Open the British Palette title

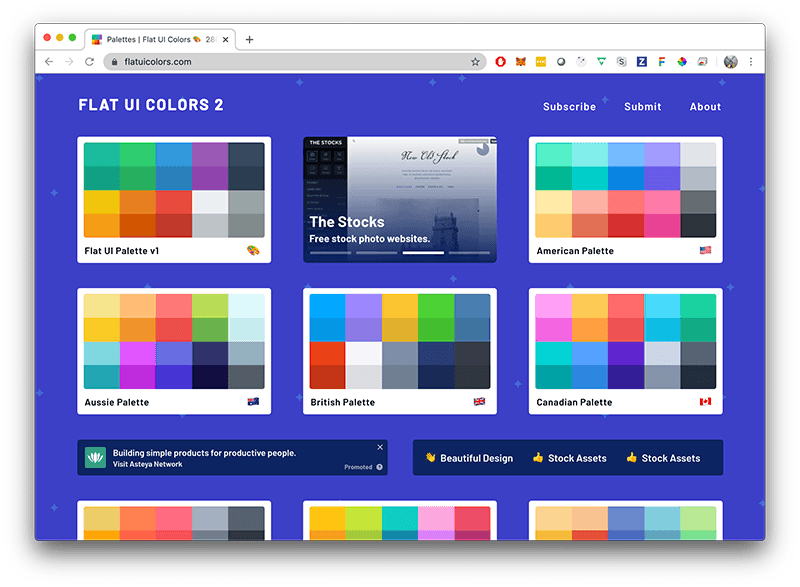[x=343, y=402]
